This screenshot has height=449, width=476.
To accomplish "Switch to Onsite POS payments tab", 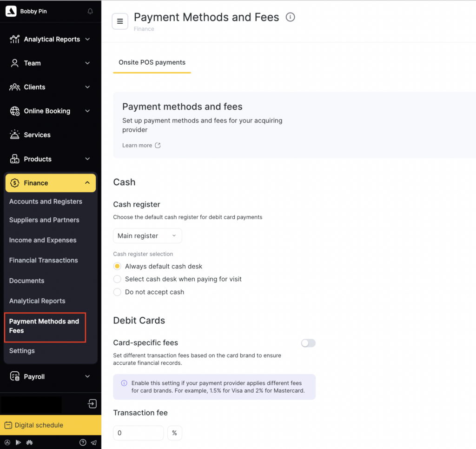I will coord(152,62).
